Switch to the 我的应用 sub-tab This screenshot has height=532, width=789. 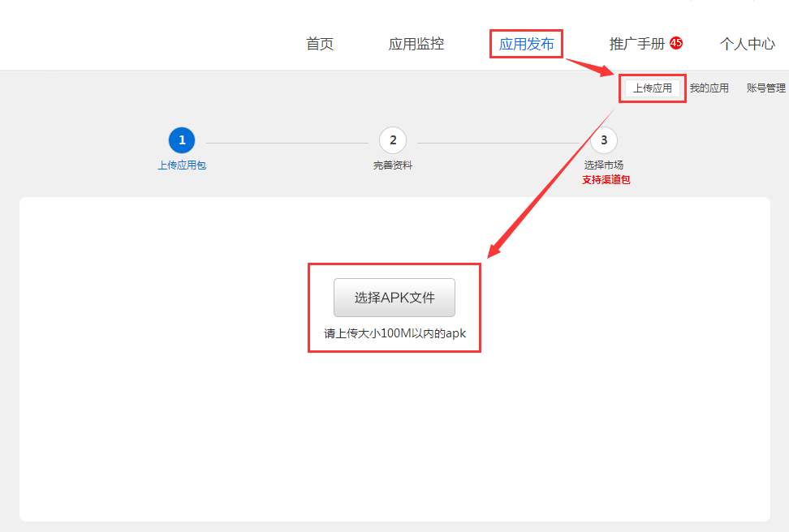tap(709, 88)
